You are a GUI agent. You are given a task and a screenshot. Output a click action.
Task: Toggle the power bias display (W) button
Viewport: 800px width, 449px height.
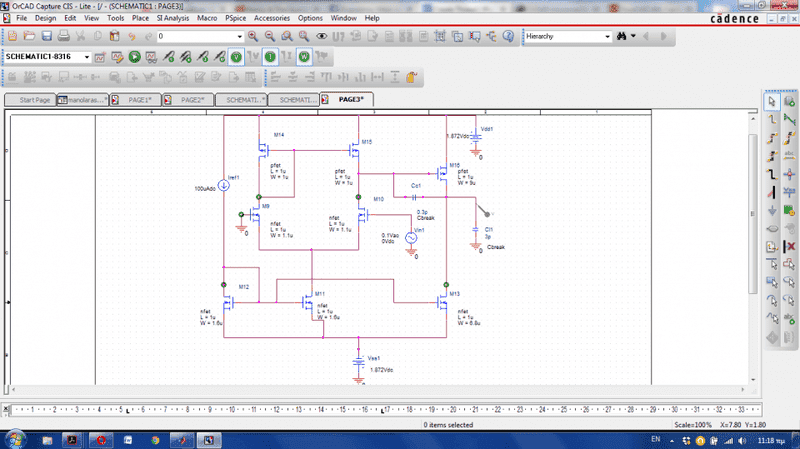pyautogui.click(x=304, y=57)
